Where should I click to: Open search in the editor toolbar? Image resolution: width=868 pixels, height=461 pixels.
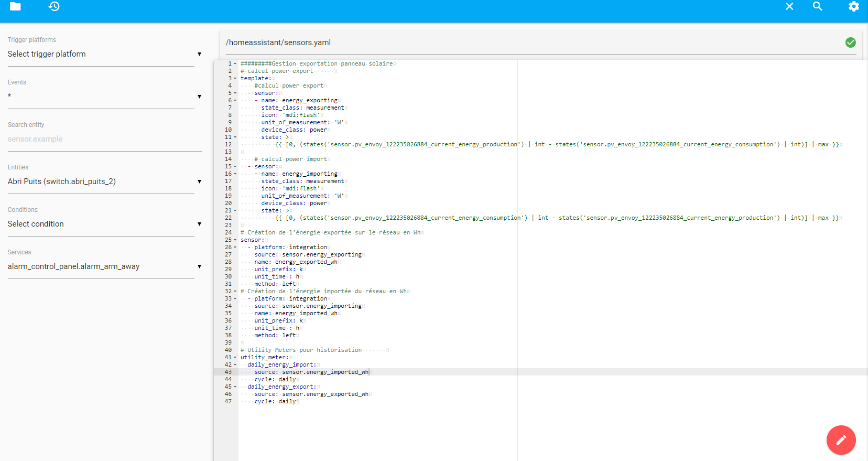818,6
